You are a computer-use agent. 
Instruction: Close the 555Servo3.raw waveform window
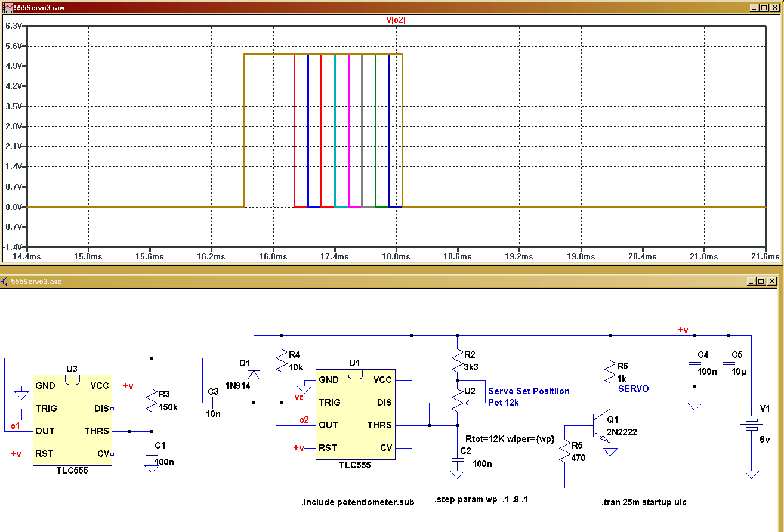tap(774, 7)
